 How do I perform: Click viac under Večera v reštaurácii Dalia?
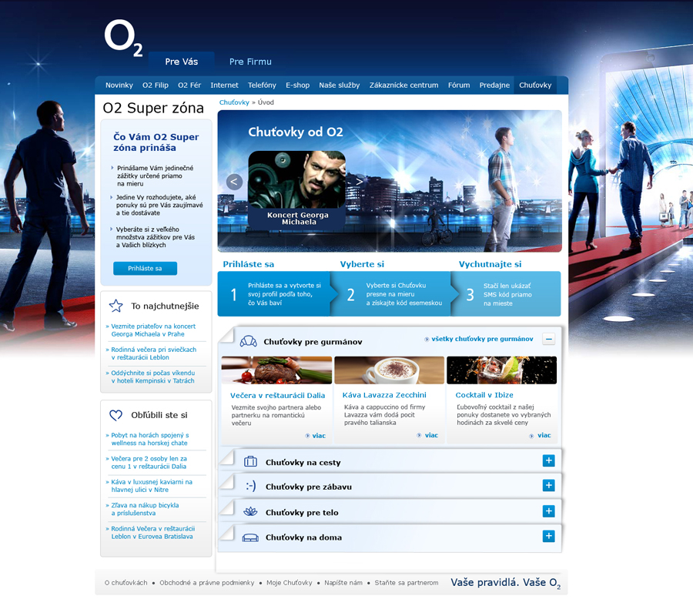point(316,436)
